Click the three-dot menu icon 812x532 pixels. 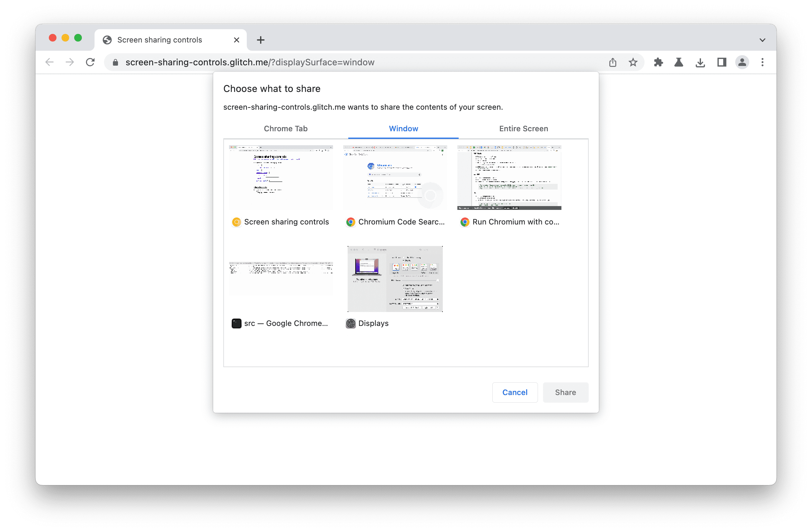(762, 62)
